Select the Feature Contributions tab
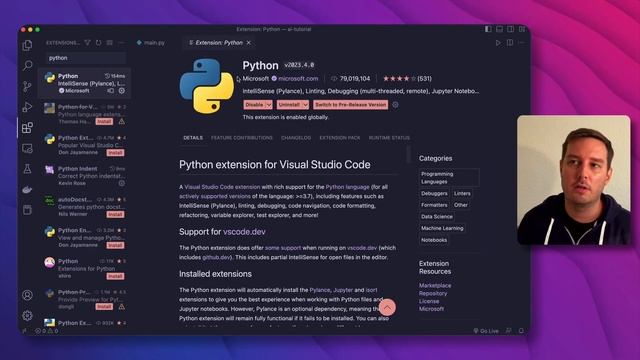Image resolution: width=640 pixels, height=360 pixels. click(242, 138)
